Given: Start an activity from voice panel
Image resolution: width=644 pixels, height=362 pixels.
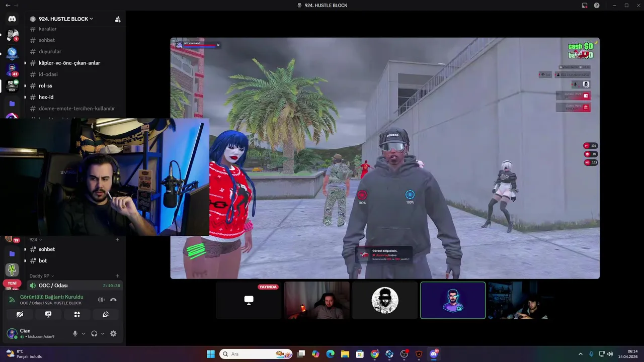Looking at the screenshot, I should point(77,314).
